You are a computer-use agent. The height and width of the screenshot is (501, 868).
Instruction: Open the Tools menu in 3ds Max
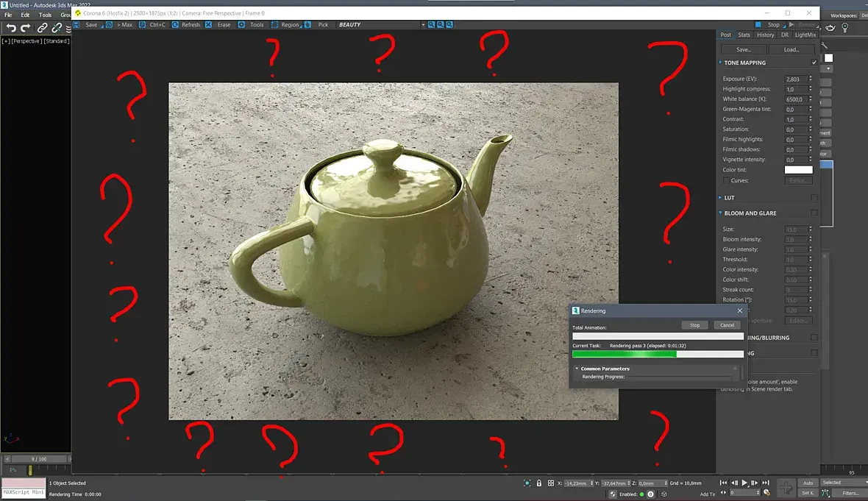[x=45, y=15]
